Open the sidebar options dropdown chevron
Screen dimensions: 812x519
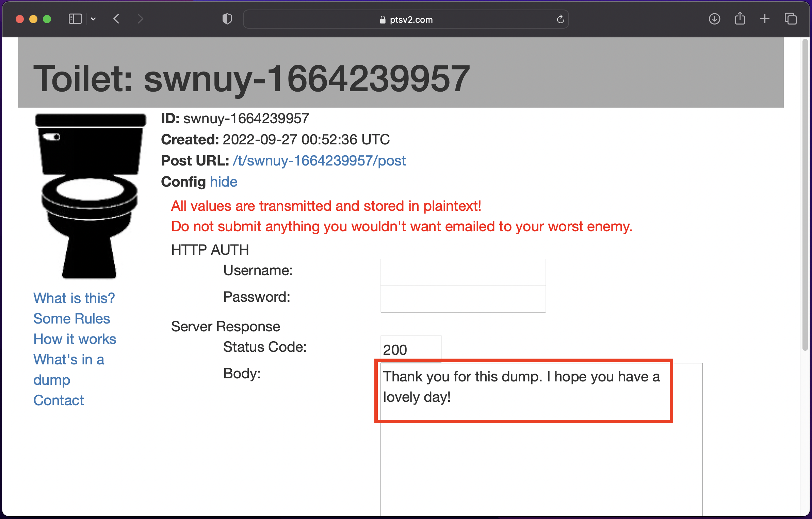click(x=93, y=19)
